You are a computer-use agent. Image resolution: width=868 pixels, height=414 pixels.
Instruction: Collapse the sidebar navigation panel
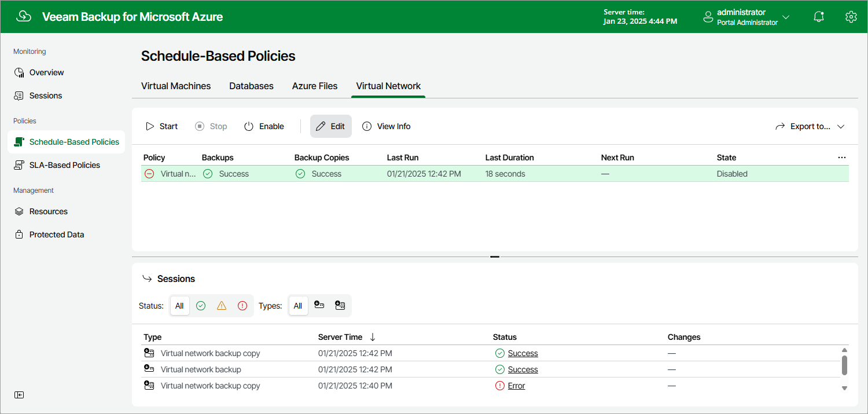[19, 395]
